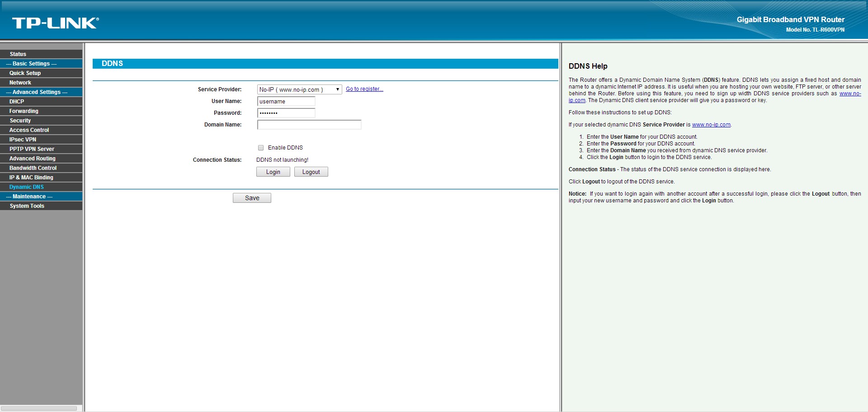Open the DHCP menu
Image resolution: width=868 pixels, height=412 pixels.
(41, 102)
